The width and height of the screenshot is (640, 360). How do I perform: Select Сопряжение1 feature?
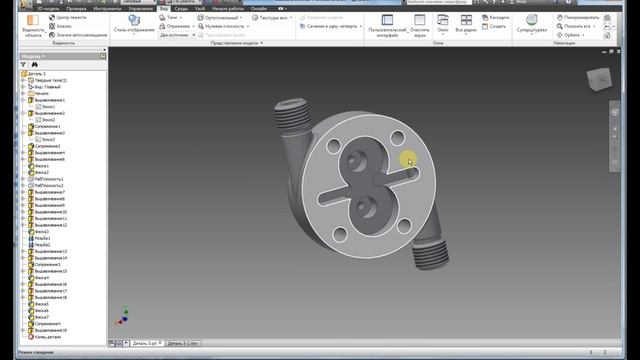[44, 127]
